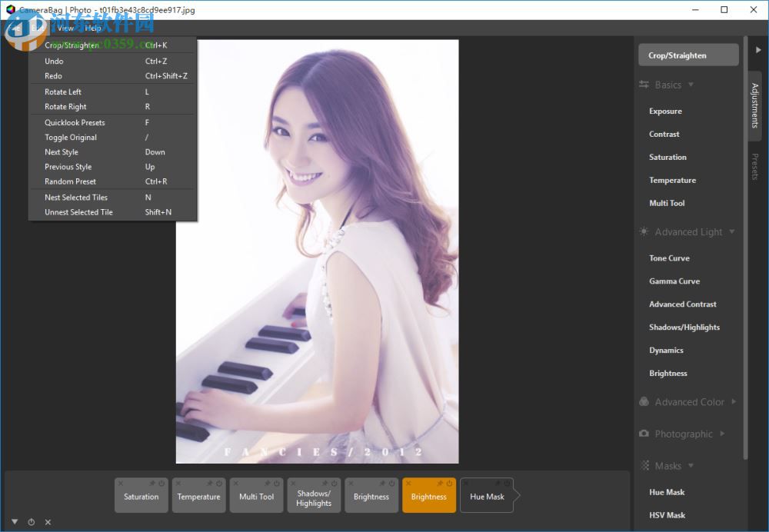
Task: Add an Exposure adjustment
Action: point(665,111)
